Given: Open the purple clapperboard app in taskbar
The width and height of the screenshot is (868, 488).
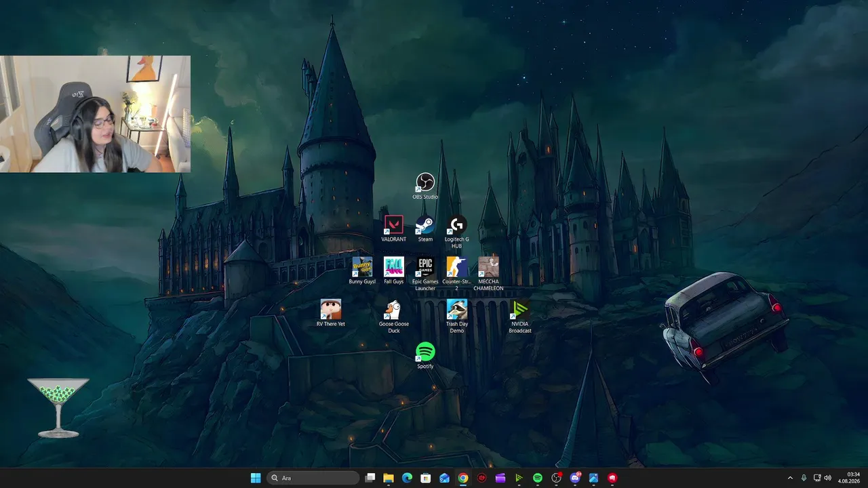Looking at the screenshot, I should point(500,478).
